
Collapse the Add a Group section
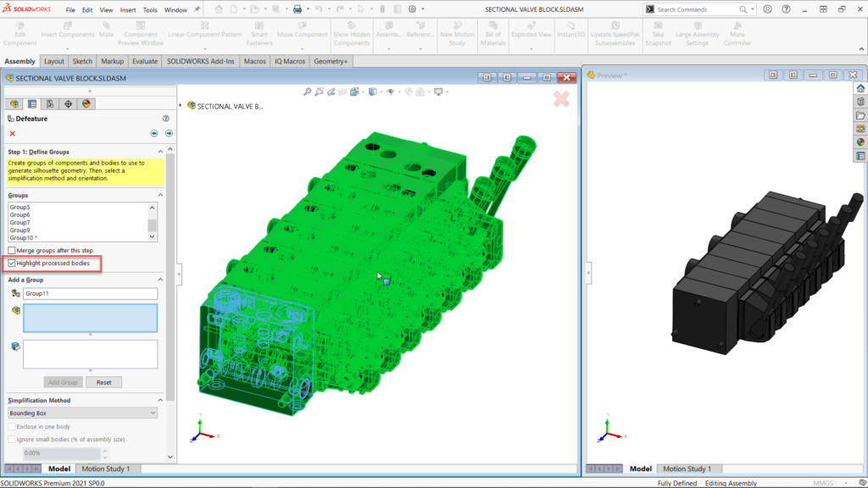tap(160, 280)
